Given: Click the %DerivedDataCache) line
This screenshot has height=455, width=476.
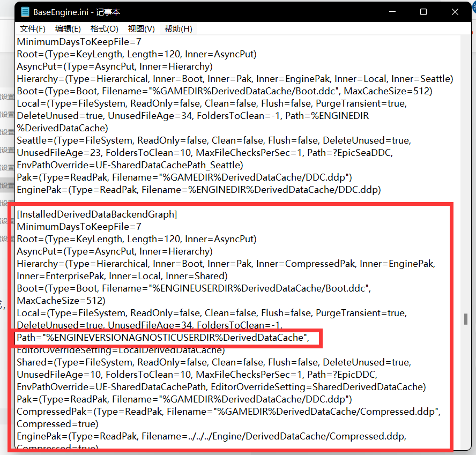Looking at the screenshot, I should pyautogui.click(x=62, y=128).
